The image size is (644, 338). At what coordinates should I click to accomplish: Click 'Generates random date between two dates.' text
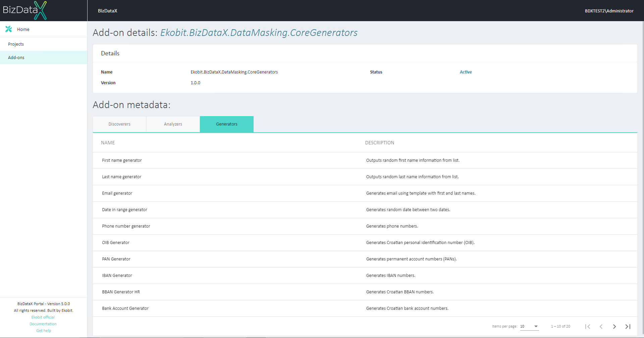pyautogui.click(x=408, y=210)
